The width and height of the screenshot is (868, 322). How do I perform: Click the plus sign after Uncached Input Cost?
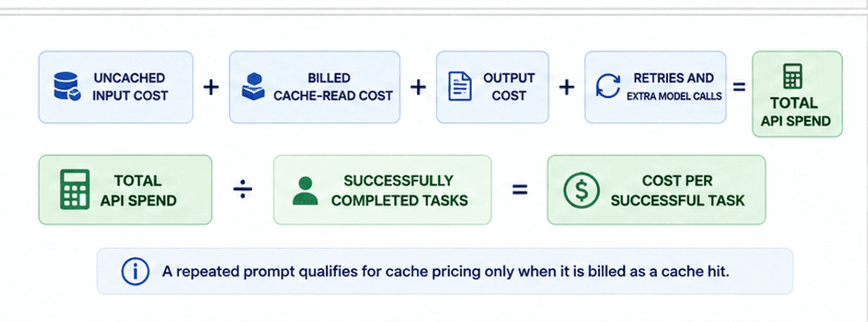[211, 87]
